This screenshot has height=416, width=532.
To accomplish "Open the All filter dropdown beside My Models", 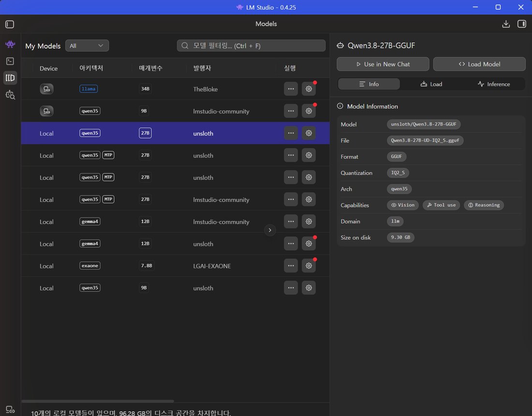I will pyautogui.click(x=87, y=46).
